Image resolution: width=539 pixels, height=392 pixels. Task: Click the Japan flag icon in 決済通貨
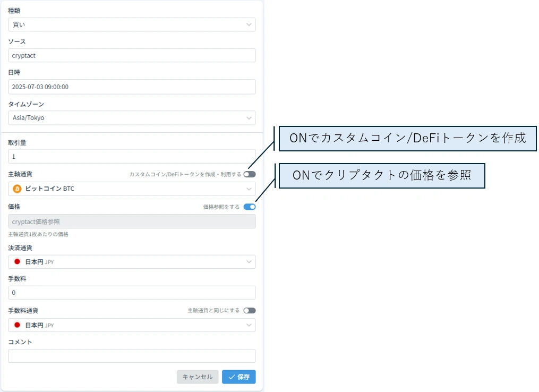(17, 262)
